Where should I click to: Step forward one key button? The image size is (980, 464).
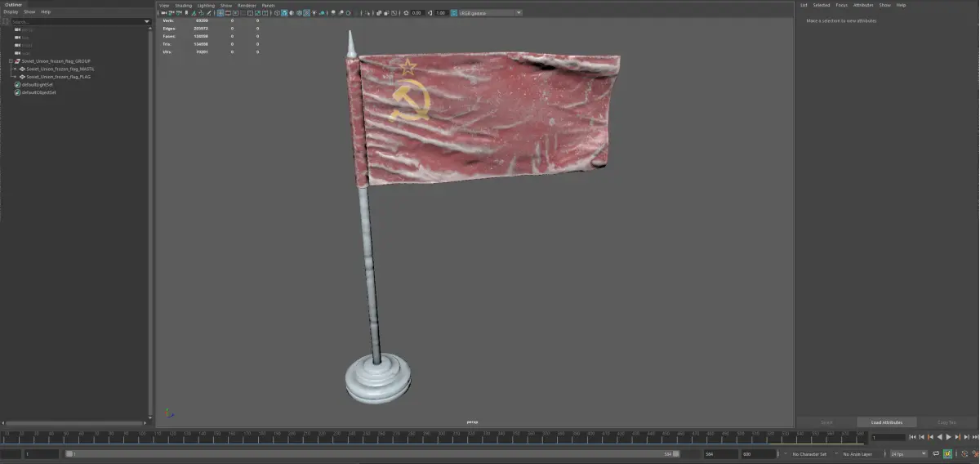click(x=957, y=437)
